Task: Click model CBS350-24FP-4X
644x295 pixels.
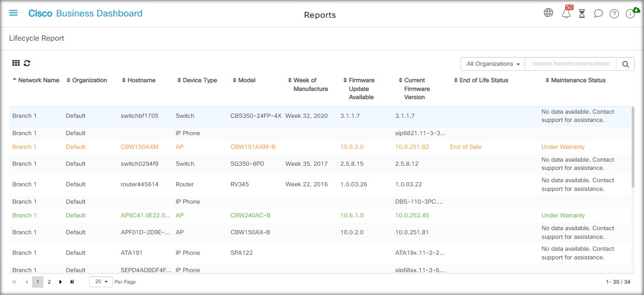Action: [x=256, y=116]
